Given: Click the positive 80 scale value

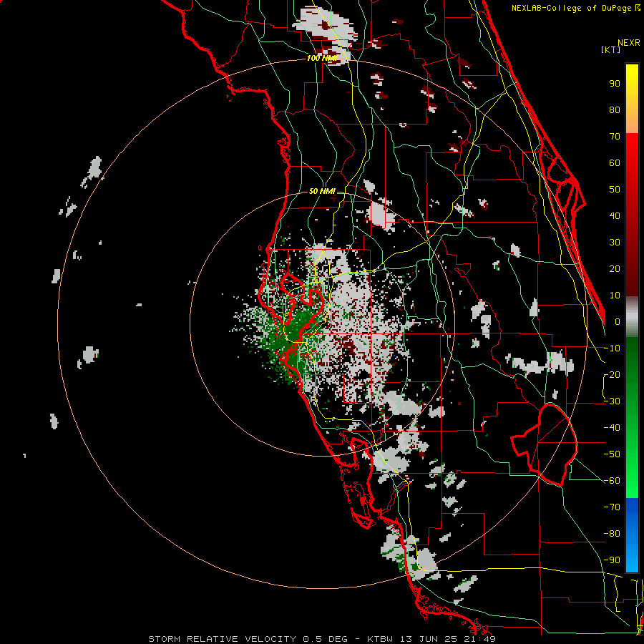Looking at the screenshot, I should [615, 109].
